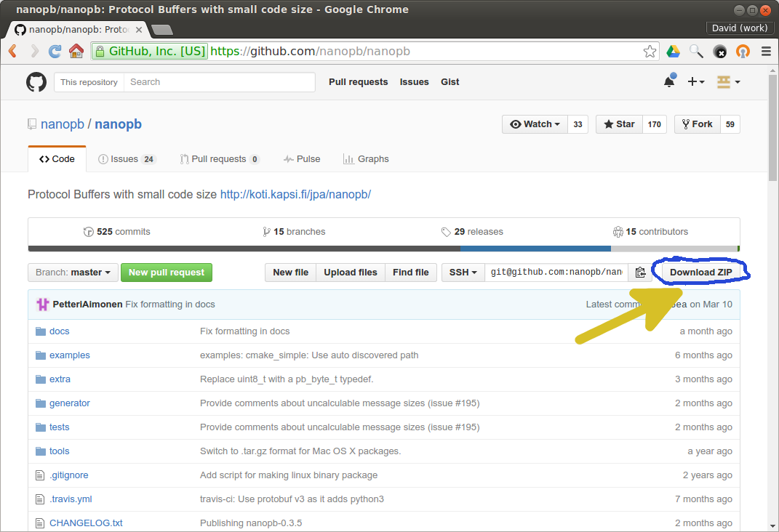
Task: Select the Code tab
Action: click(57, 159)
